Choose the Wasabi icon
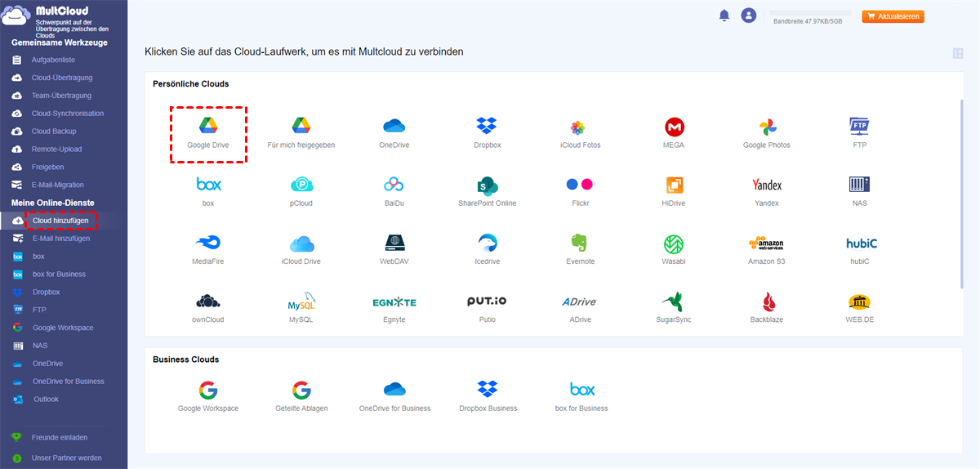The height and width of the screenshot is (469, 980). click(x=674, y=243)
